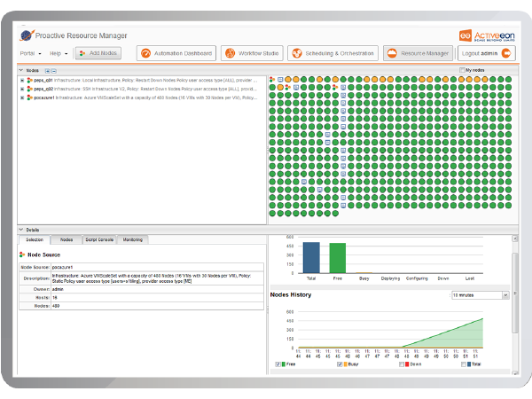Click the Node Source value 'pocazure1' cell
This screenshot has width=532, height=399.
tap(157, 267)
